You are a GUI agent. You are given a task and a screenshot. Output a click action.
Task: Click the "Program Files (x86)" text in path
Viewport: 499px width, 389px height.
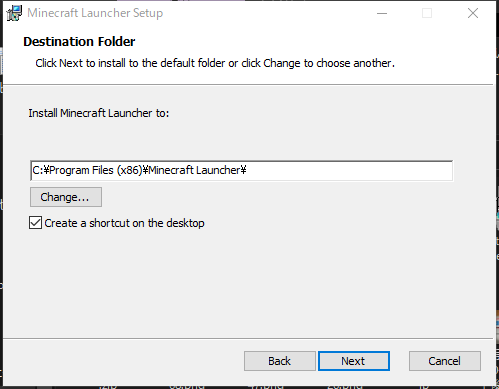(96, 170)
